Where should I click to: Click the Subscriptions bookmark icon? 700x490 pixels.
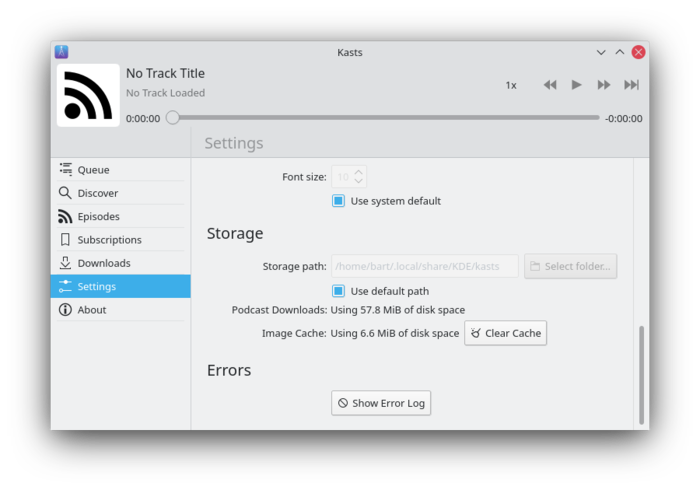pos(65,240)
